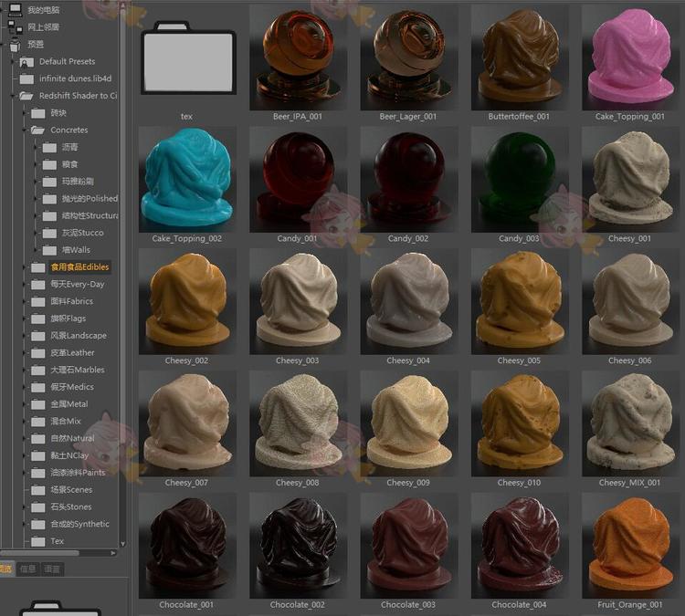Screen dimensions: 685x616
Task: Click the Leather folder icon
Action: (37, 352)
